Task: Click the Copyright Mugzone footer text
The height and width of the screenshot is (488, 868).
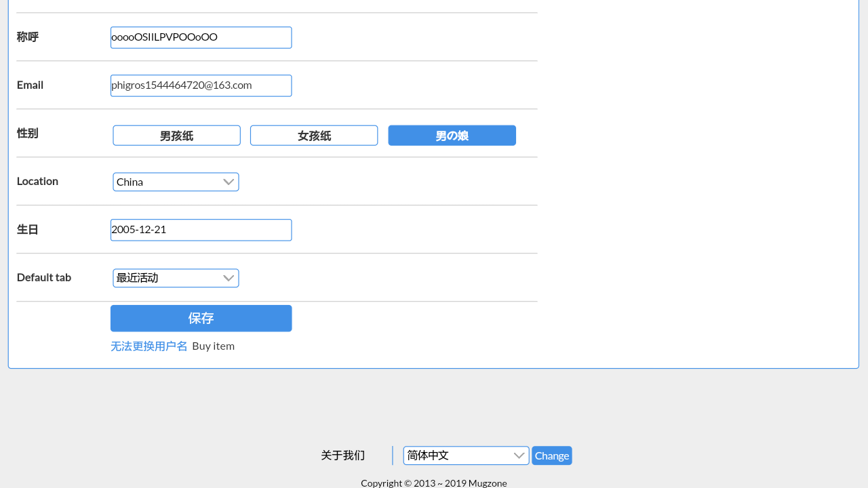Action: click(x=434, y=483)
